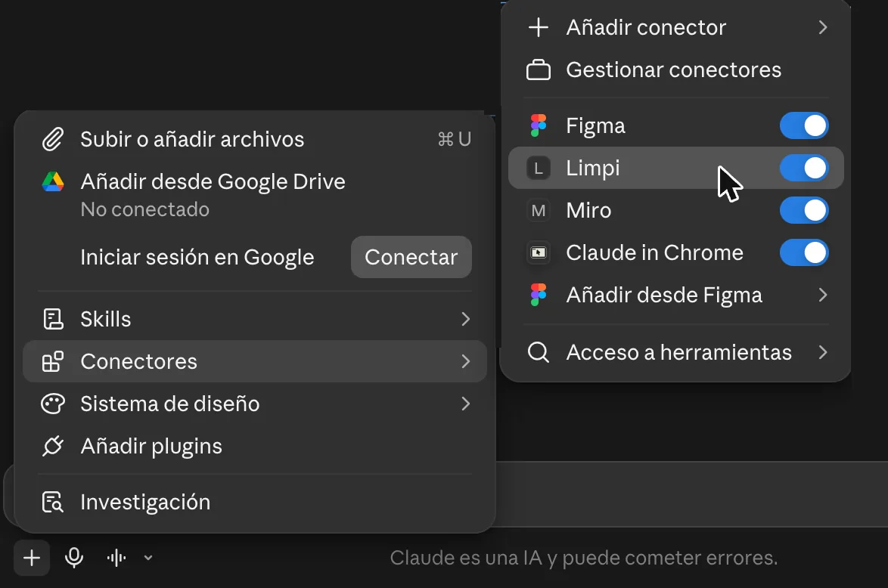888x588 pixels.
Task: Click the Figma logo in the Figma row
Action: (538, 125)
